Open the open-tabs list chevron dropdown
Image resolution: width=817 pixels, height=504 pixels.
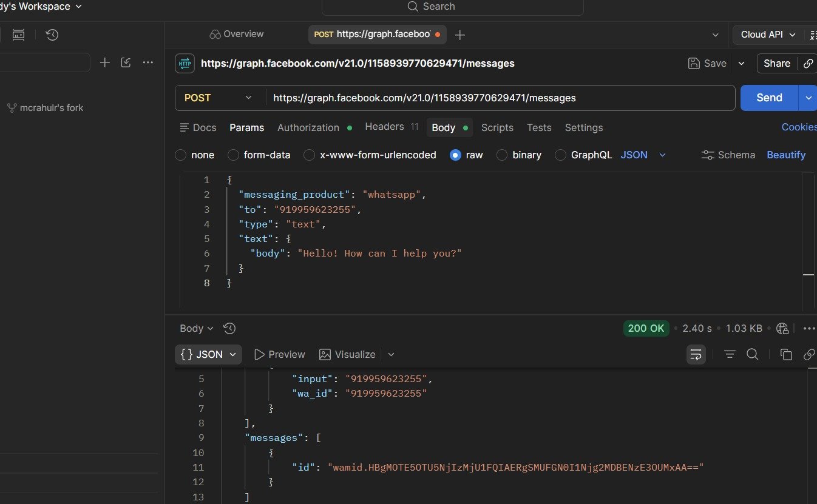coord(715,35)
